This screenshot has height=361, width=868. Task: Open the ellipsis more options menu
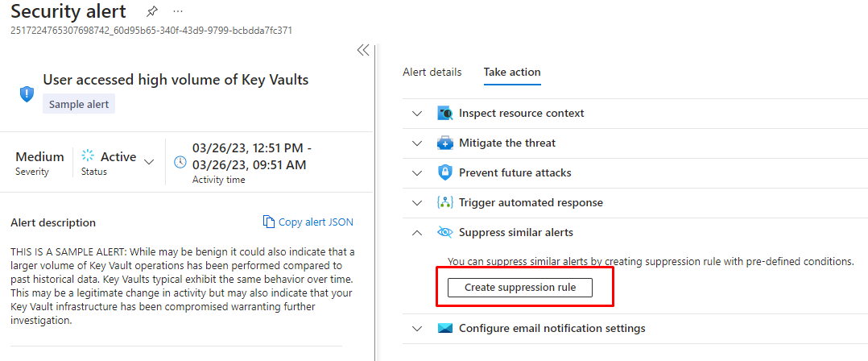[178, 12]
